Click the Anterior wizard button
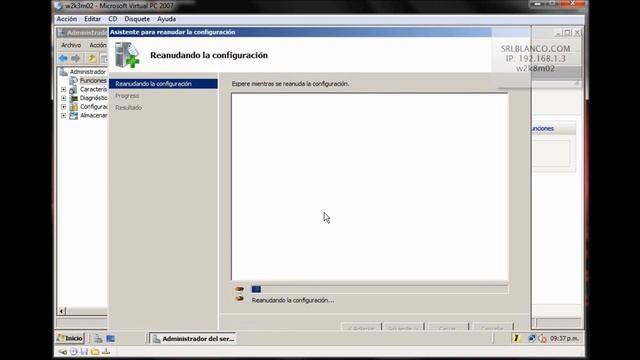 361,327
